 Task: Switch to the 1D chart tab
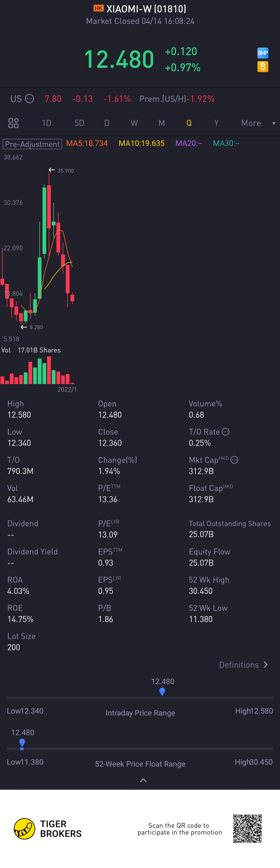(x=46, y=123)
